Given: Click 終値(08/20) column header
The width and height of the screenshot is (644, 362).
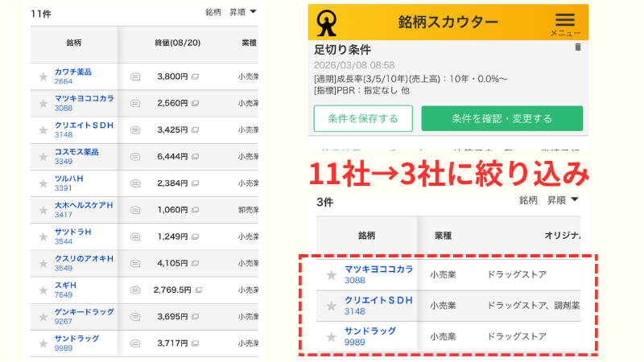Looking at the screenshot, I should tap(177, 43).
